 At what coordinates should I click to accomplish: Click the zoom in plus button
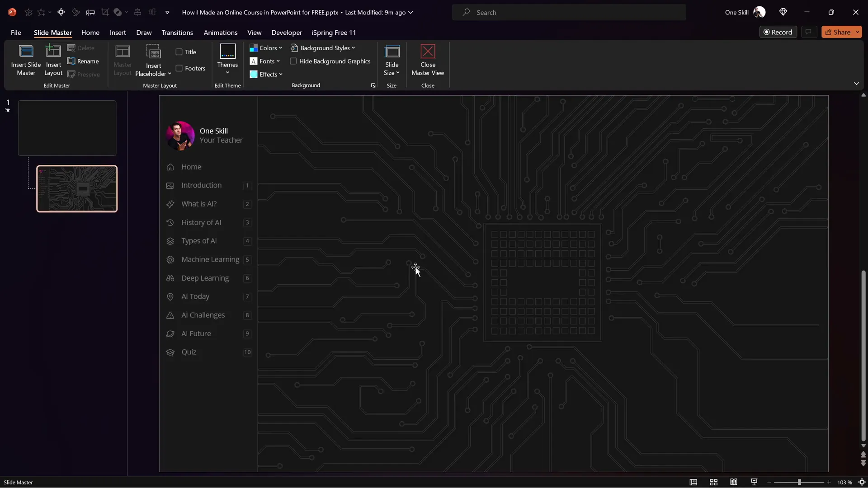(x=829, y=483)
